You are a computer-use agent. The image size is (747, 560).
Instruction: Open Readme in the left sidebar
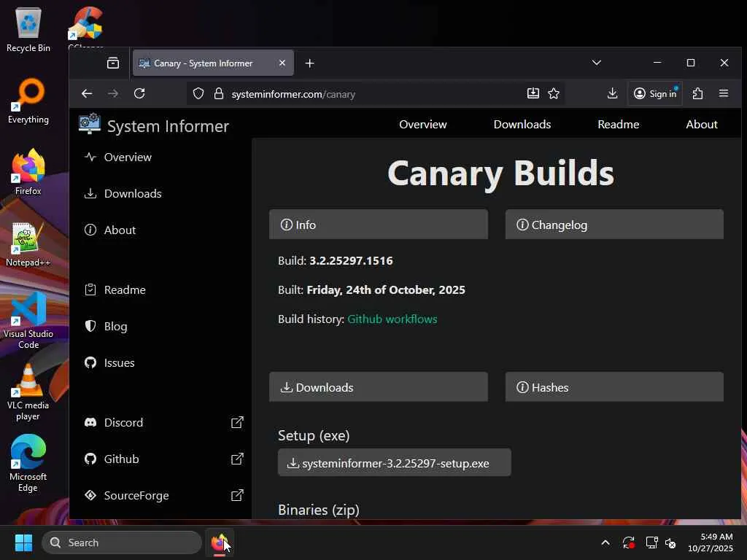tap(125, 290)
